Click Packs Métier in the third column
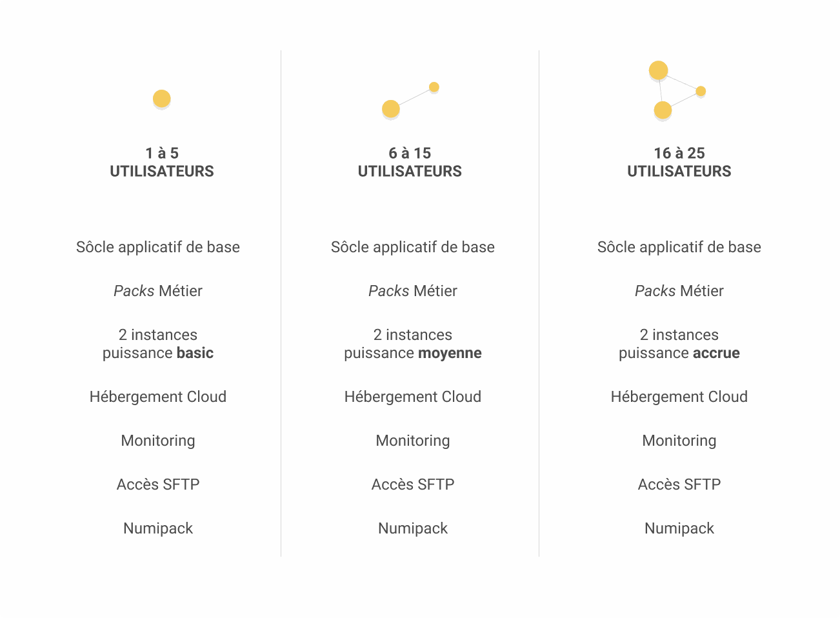 pyautogui.click(x=679, y=291)
